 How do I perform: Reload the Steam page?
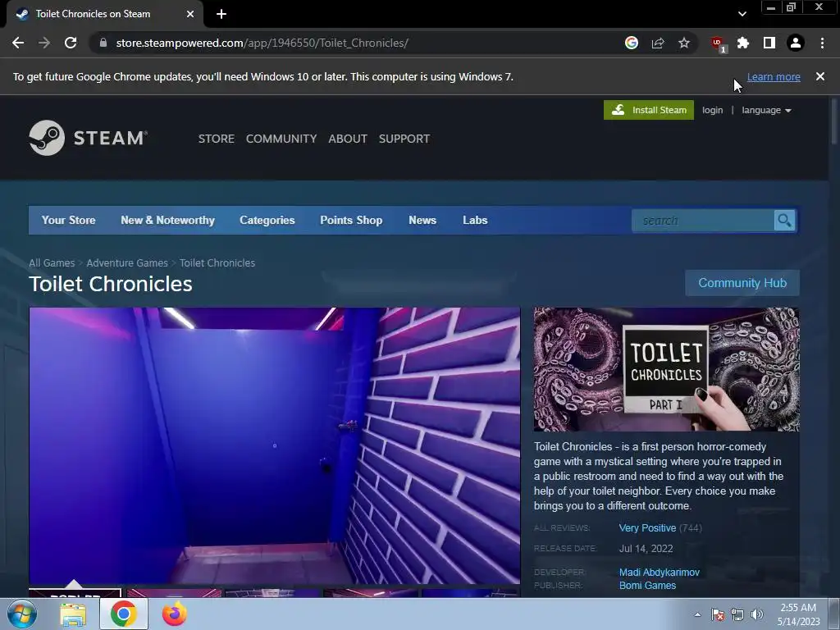[71, 43]
